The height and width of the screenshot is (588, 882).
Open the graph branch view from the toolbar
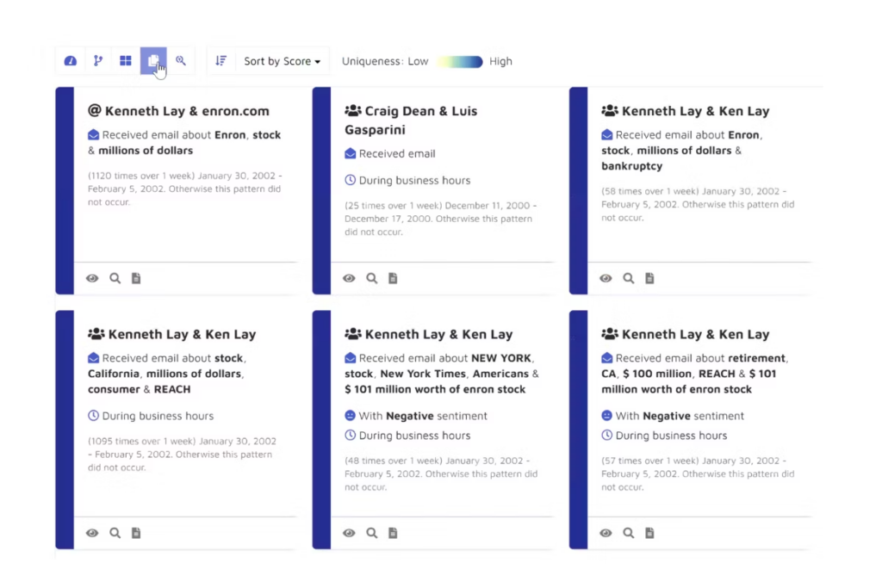click(x=97, y=60)
